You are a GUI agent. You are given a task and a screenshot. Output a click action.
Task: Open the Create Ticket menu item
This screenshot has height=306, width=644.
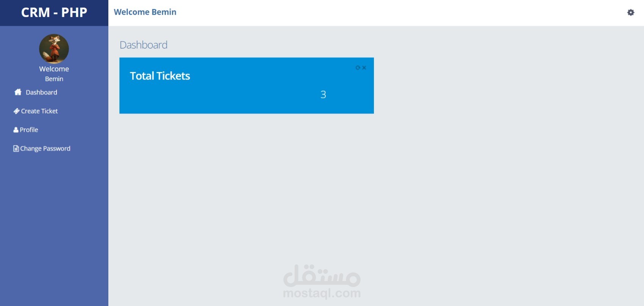(39, 111)
